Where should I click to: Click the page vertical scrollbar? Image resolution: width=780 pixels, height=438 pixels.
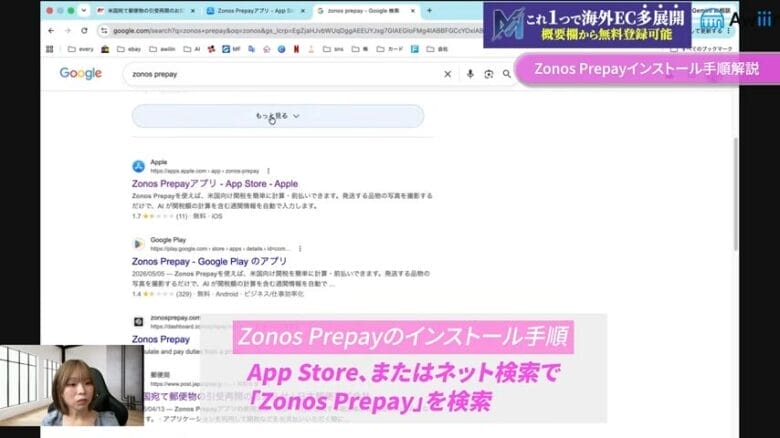735,194
